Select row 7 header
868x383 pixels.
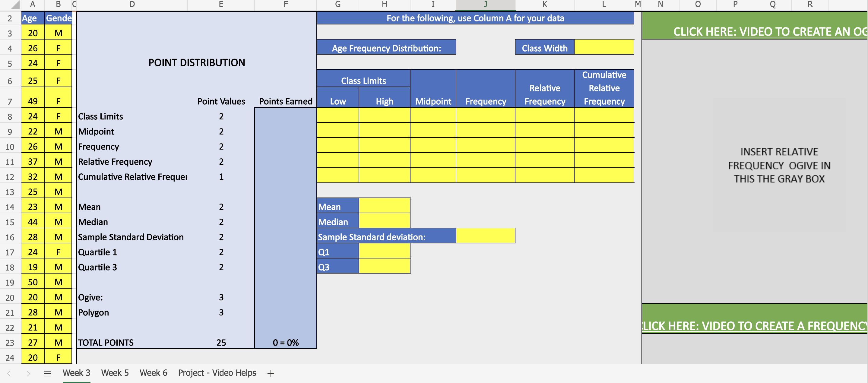point(10,101)
